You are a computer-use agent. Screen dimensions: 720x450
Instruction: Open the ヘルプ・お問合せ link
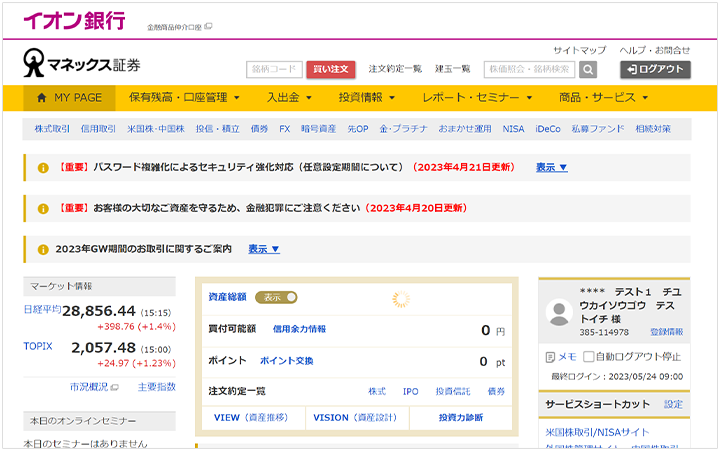click(x=654, y=50)
